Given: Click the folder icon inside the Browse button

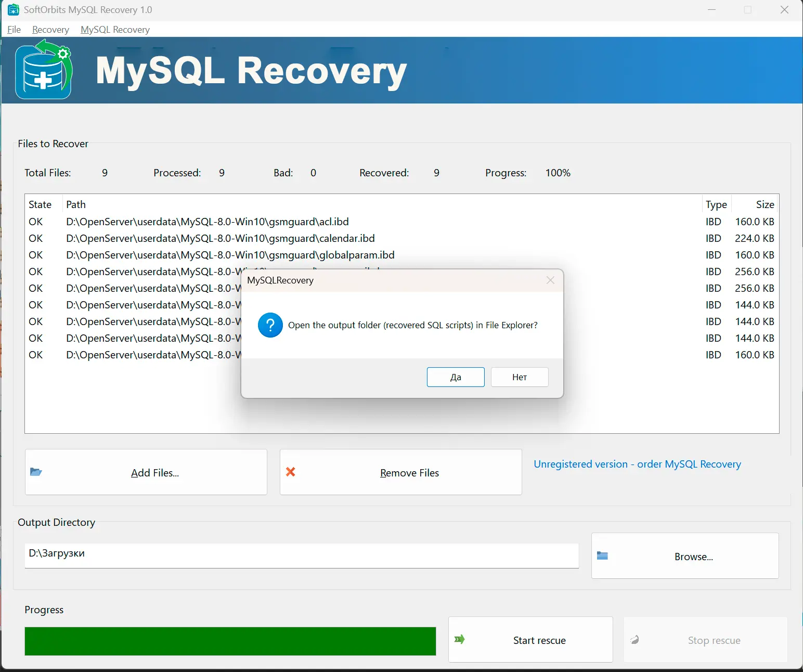Looking at the screenshot, I should pos(603,555).
